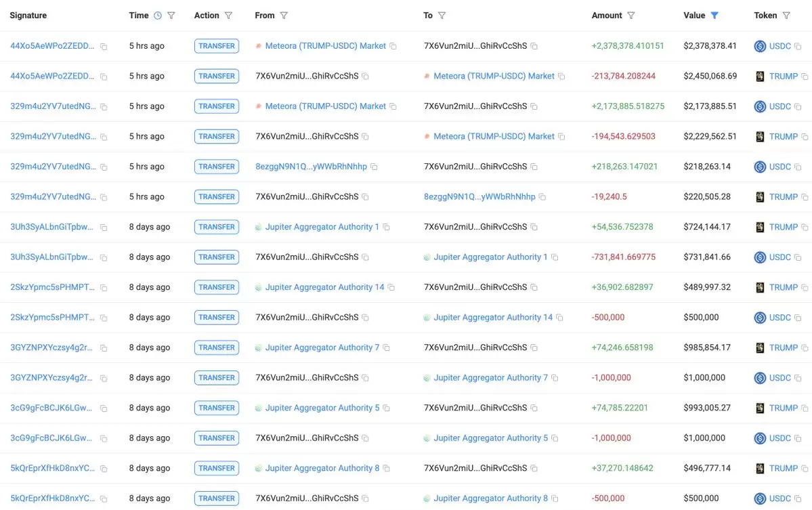This screenshot has height=510, width=812.
Task: Click TRUMP token logo in $496,777.14 row
Action: pos(760,468)
